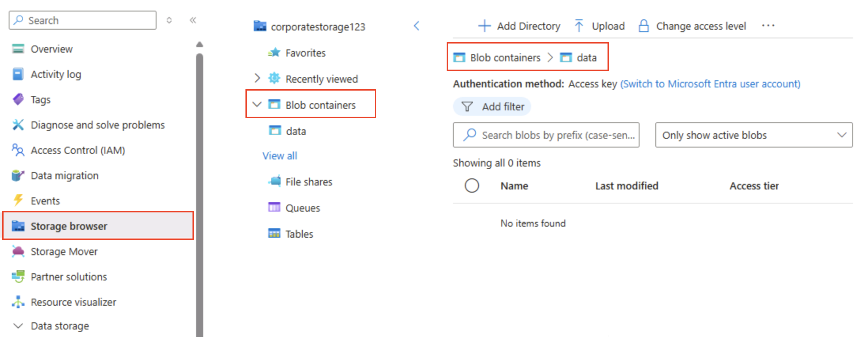Click the Add Directory plus icon

[x=484, y=26]
